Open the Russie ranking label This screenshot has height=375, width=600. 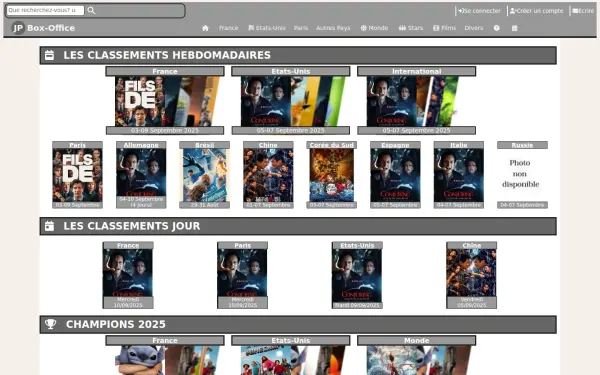[x=522, y=145]
